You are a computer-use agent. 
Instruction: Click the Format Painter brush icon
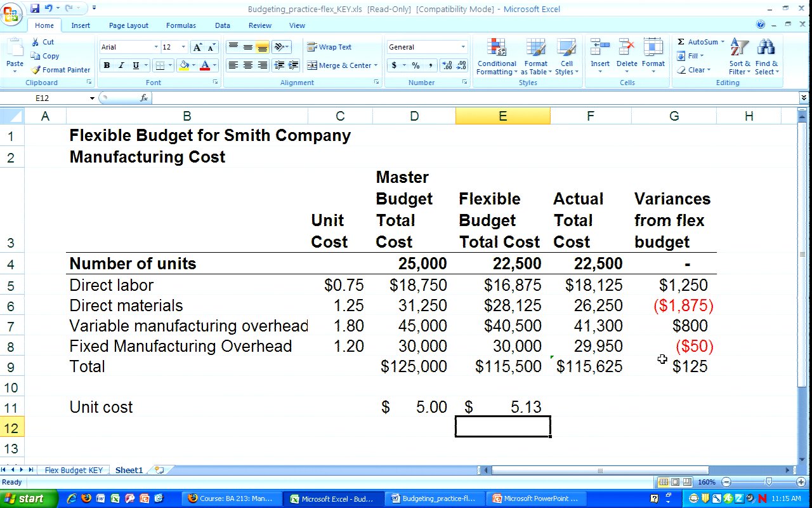tap(36, 70)
